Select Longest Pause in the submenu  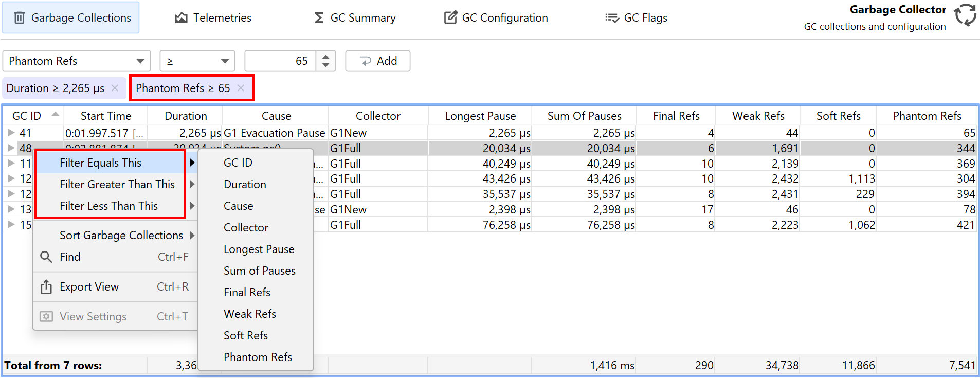[x=259, y=249]
